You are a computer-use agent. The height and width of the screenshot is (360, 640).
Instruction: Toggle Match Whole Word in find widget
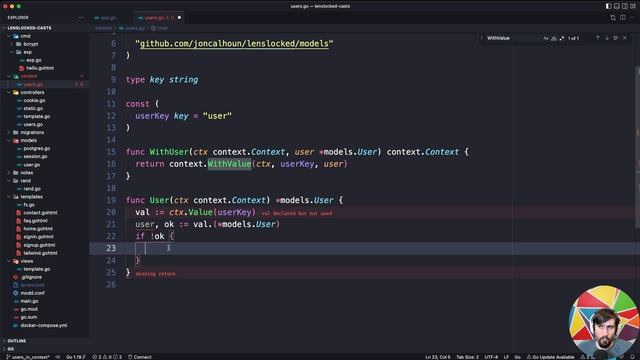(554, 38)
